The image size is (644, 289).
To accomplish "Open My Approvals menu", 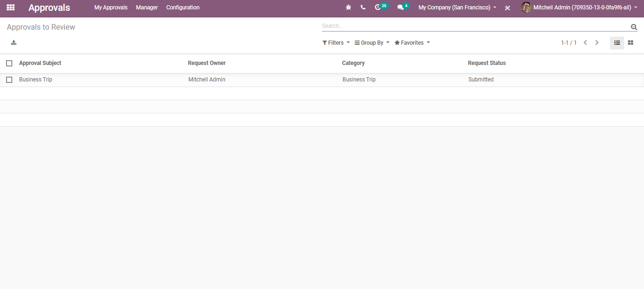I will 111,8.
